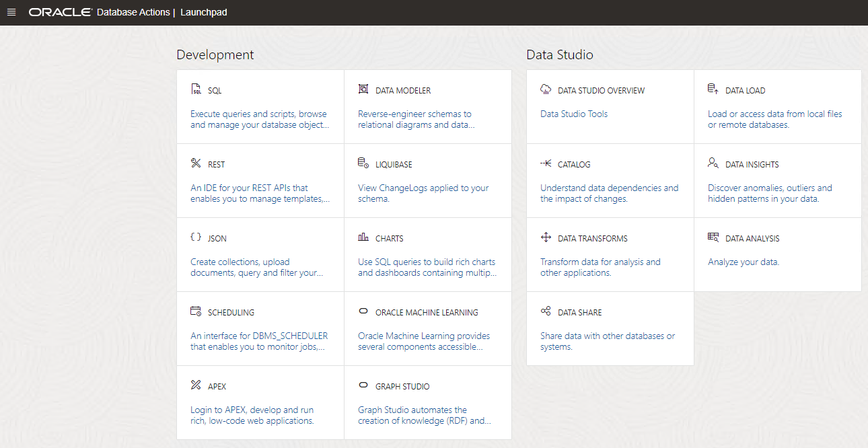Screen dimensions: 868x448
Task: Open Oracle Machine Learning title link
Action: (427, 313)
